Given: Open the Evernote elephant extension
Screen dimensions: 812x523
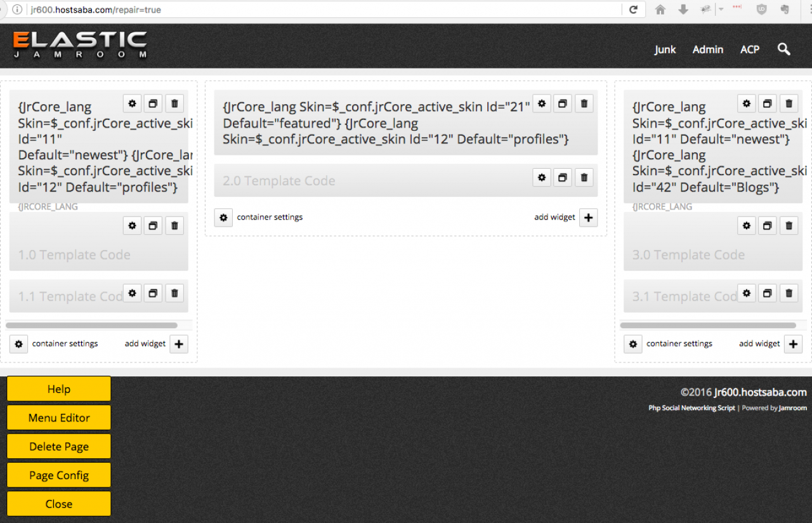Looking at the screenshot, I should 785,10.
